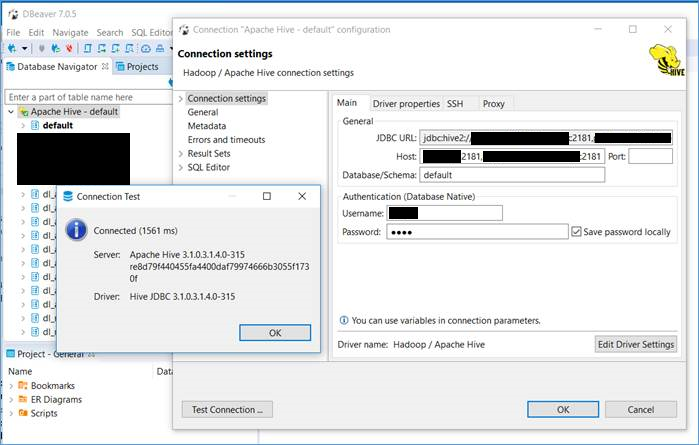Click the Reconnect toolbar icon with green arrow

coord(55,48)
